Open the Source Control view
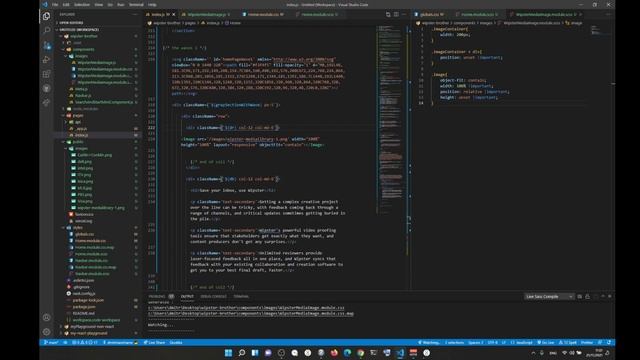This screenshot has height=360, width=640. [47, 45]
